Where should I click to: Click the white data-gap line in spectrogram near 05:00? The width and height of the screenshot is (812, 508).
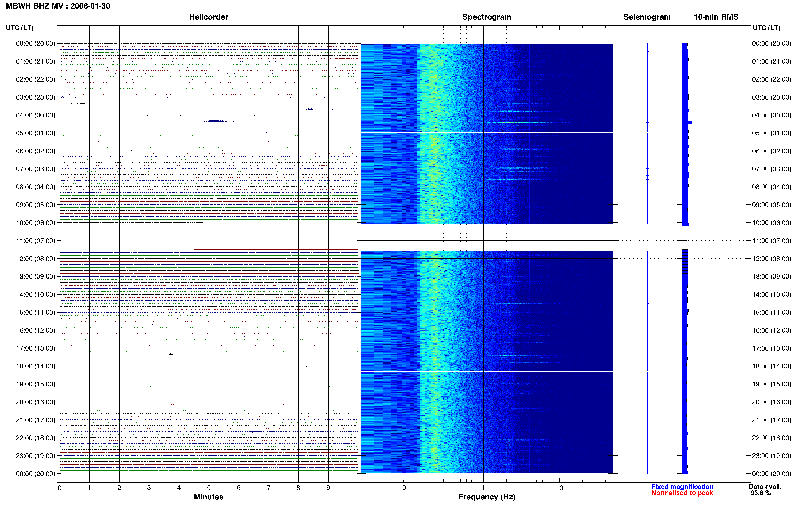tap(487, 132)
